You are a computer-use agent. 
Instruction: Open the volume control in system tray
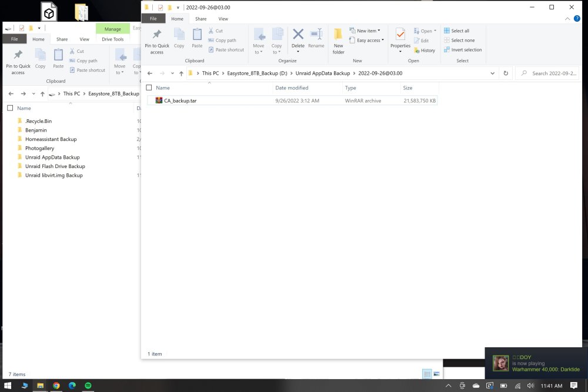pyautogui.click(x=530, y=386)
